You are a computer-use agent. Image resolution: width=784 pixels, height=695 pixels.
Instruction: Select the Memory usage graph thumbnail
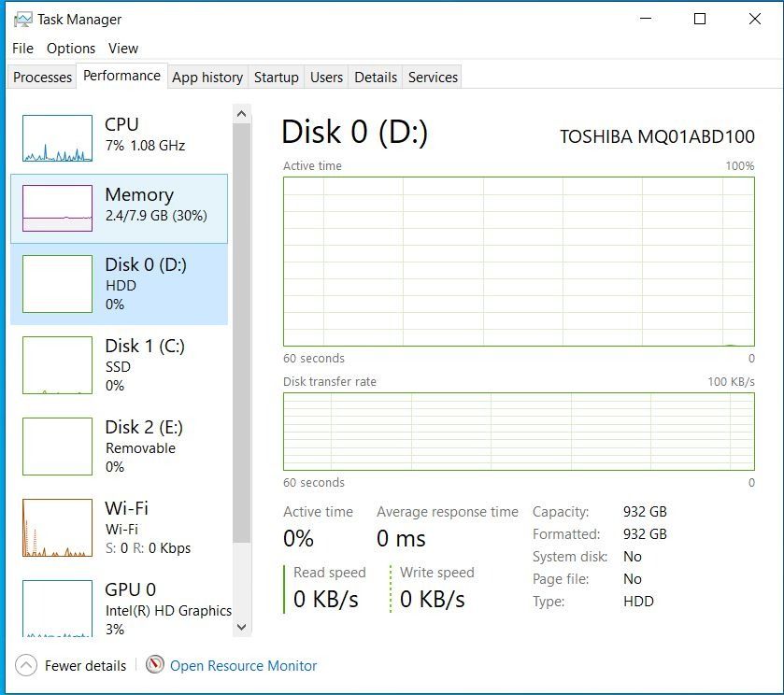[x=57, y=208]
